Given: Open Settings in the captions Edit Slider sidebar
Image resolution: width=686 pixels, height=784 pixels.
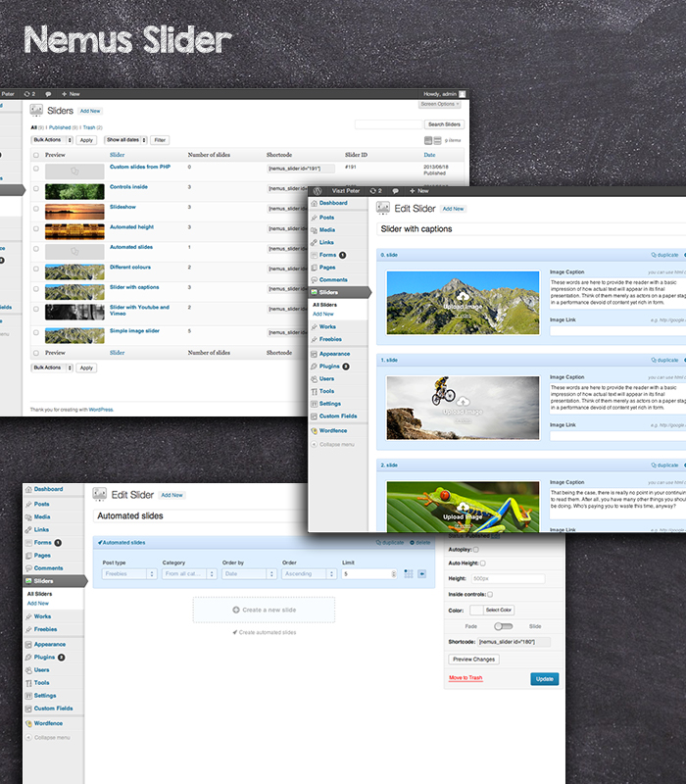Looking at the screenshot, I should point(330,404).
